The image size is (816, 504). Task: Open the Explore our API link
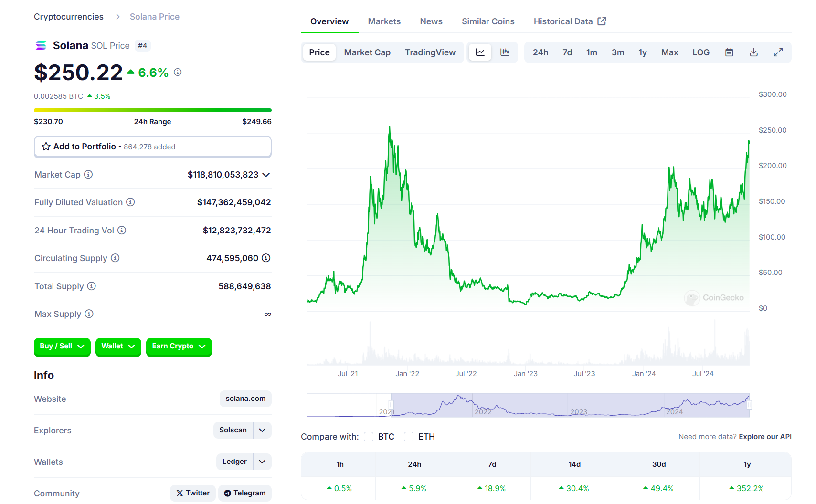point(765,437)
